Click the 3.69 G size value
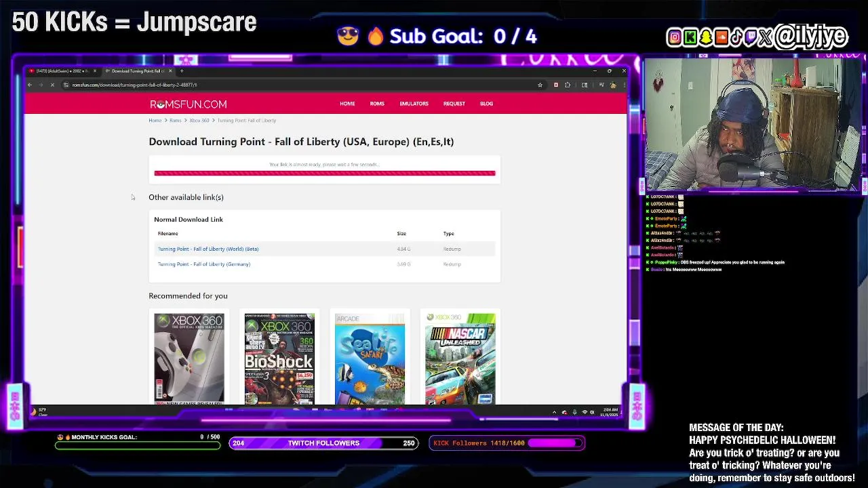The image size is (868, 488). 403,264
